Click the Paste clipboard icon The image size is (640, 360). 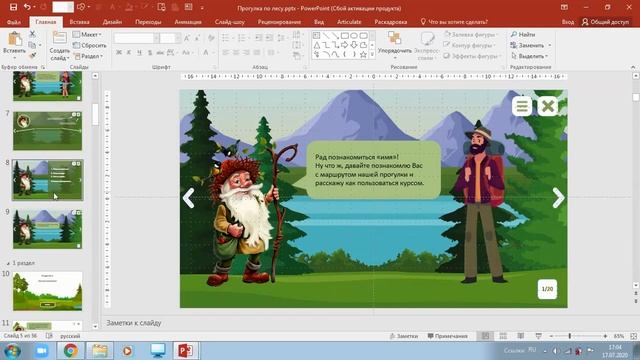[15, 40]
